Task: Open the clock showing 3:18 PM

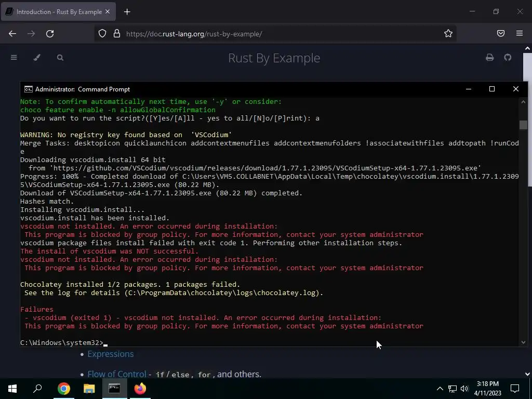Action: point(487,389)
